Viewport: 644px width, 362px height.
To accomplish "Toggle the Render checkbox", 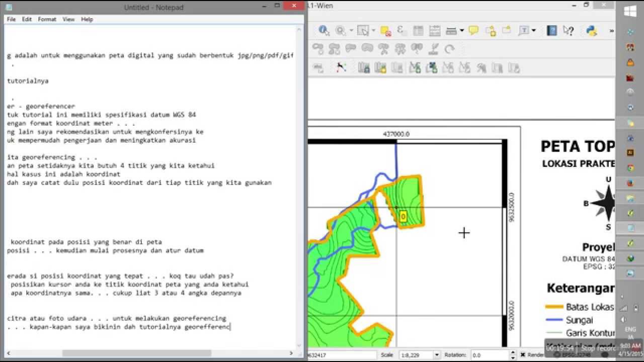I will pyautogui.click(x=523, y=355).
